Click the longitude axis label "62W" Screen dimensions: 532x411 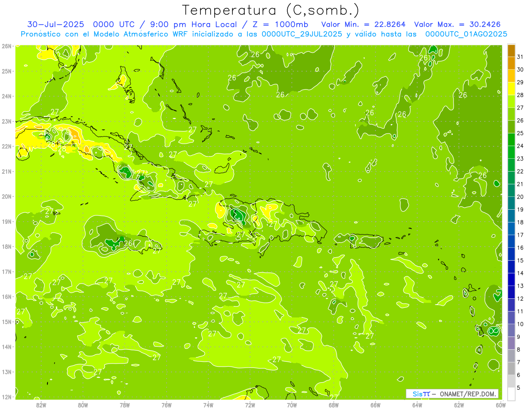(x=459, y=405)
